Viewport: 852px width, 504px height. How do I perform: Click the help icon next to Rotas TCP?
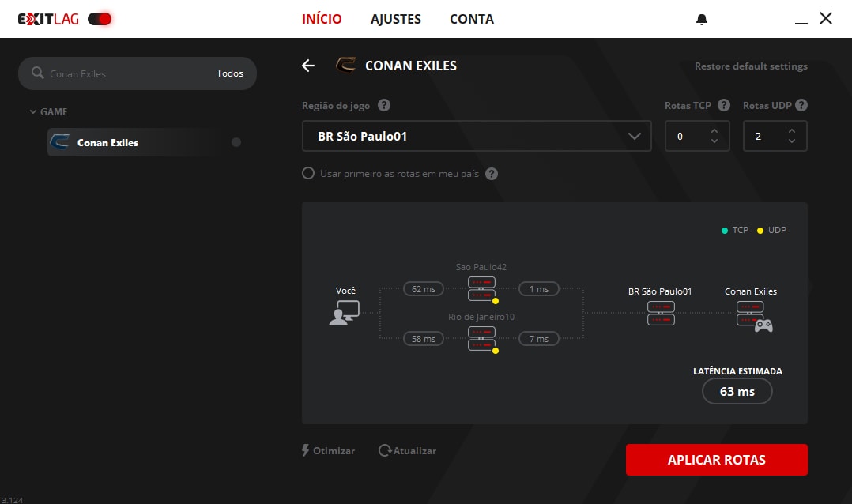(x=724, y=105)
